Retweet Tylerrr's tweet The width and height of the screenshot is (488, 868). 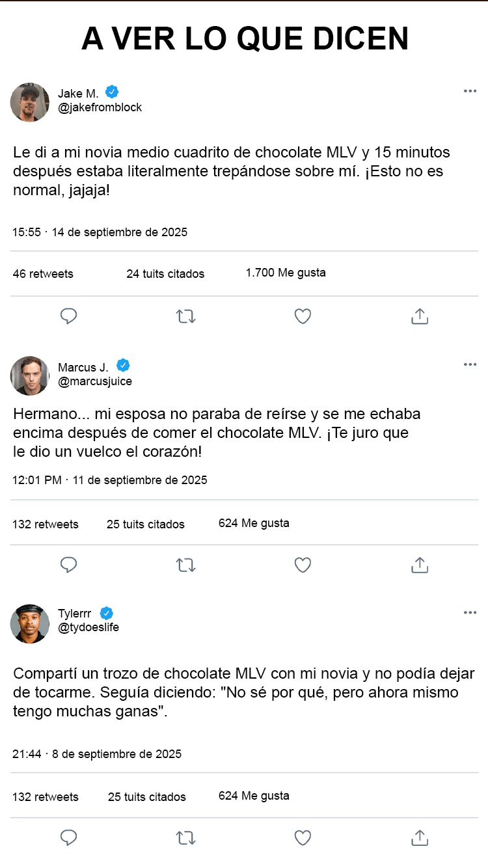(186, 838)
